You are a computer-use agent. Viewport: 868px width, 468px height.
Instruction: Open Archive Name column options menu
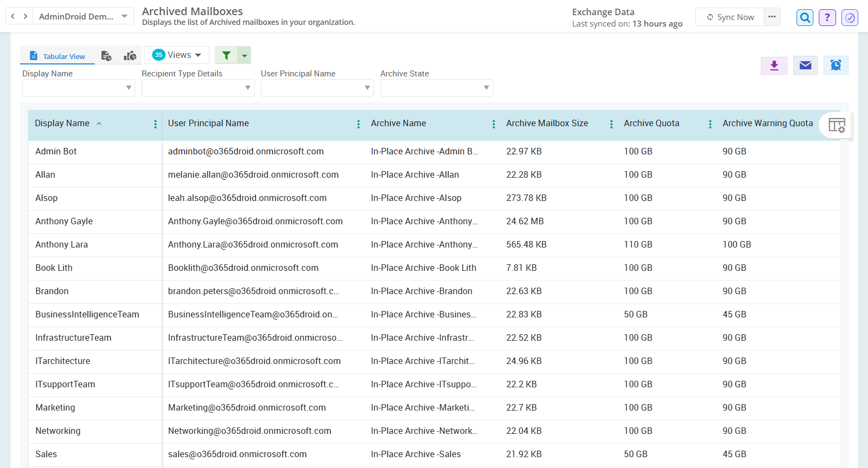[494, 124]
